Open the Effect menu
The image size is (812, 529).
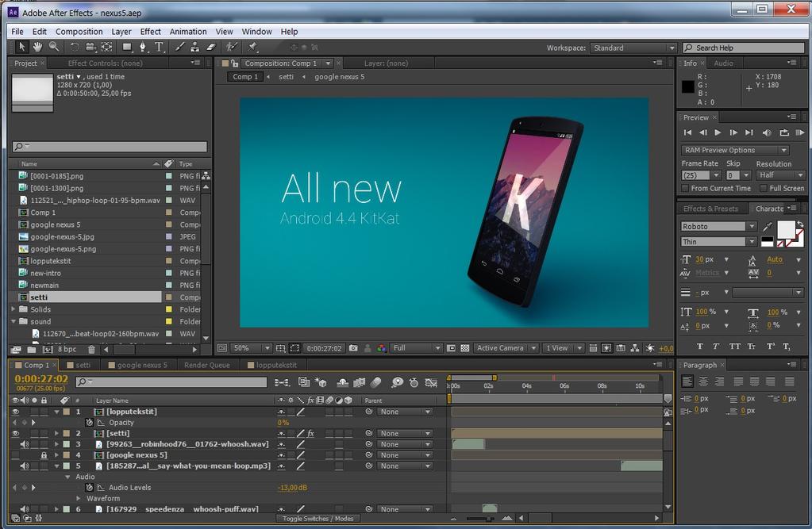click(x=150, y=32)
